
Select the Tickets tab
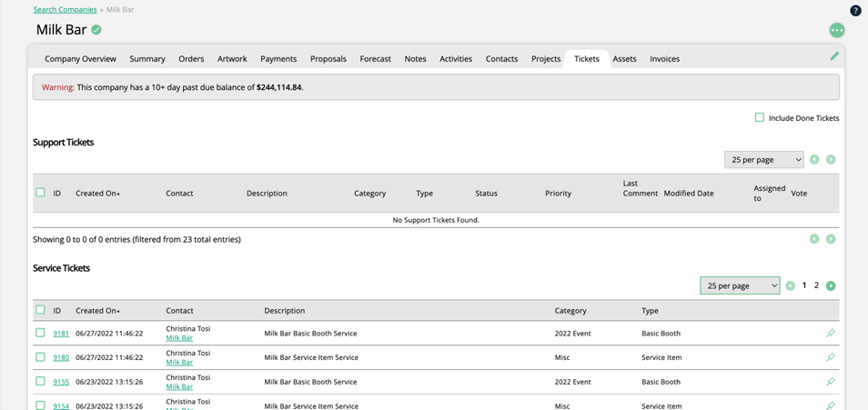(587, 59)
